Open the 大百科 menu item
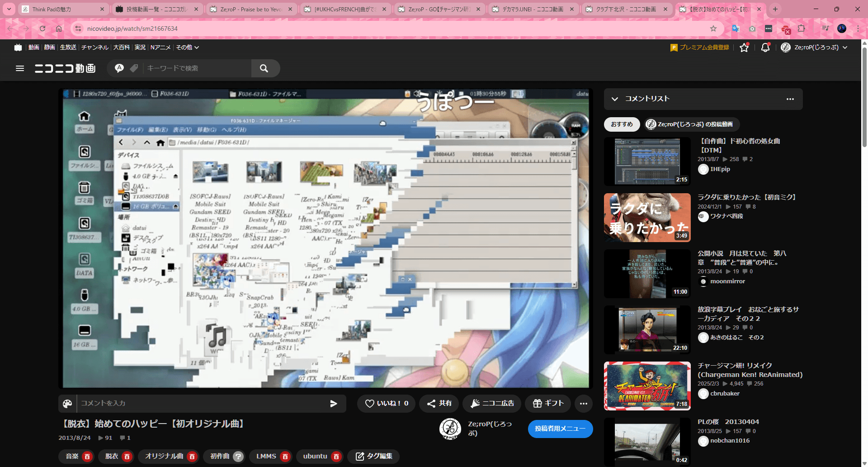 point(121,47)
